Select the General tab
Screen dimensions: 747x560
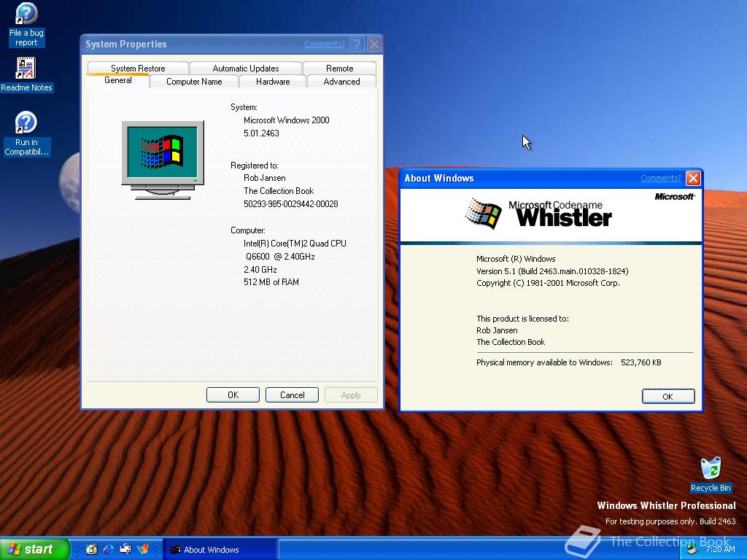(117, 80)
